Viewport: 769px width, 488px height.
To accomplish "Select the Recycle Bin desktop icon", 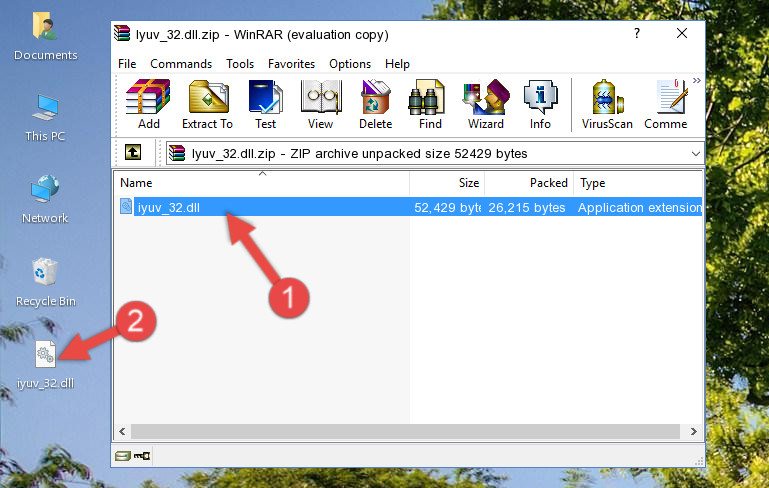I will (x=46, y=283).
